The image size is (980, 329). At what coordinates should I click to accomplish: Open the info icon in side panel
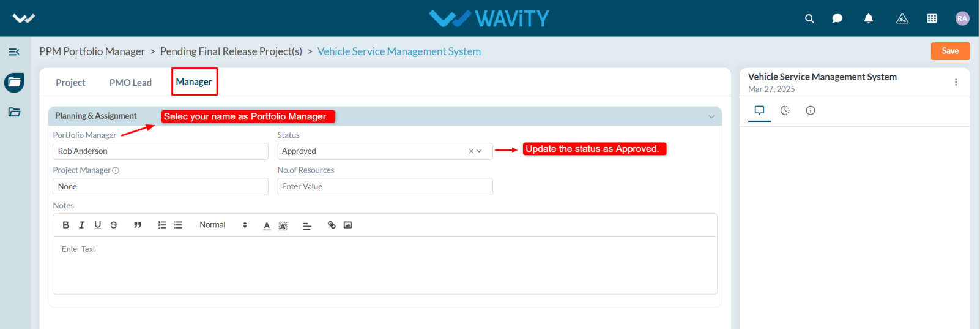[x=811, y=110]
